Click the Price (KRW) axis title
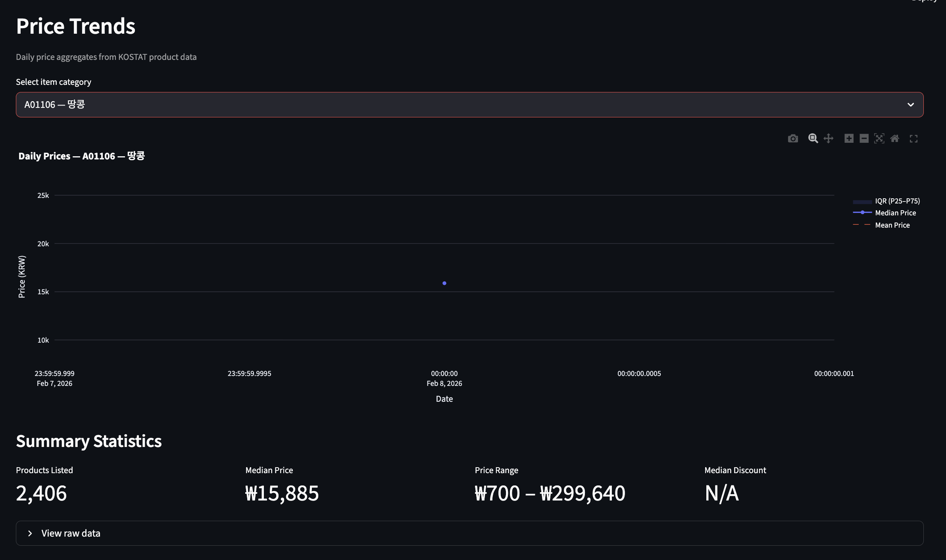 tap(21, 276)
